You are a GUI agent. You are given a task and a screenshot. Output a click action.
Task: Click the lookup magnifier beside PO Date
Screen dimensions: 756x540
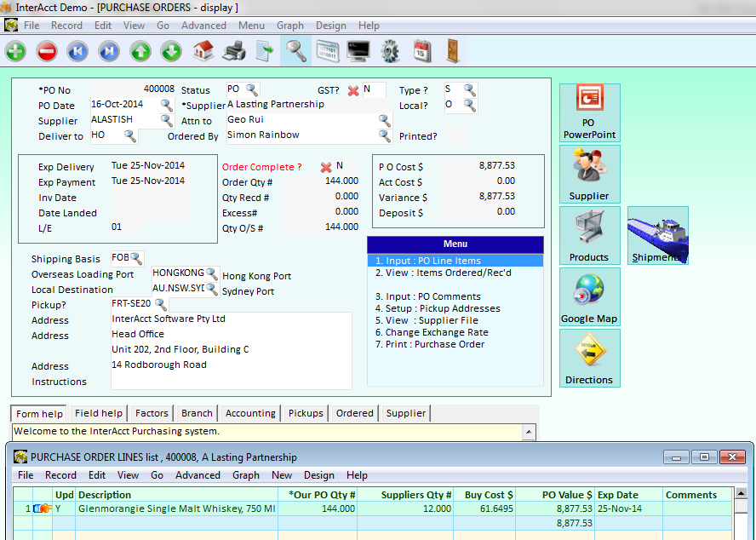[167, 106]
